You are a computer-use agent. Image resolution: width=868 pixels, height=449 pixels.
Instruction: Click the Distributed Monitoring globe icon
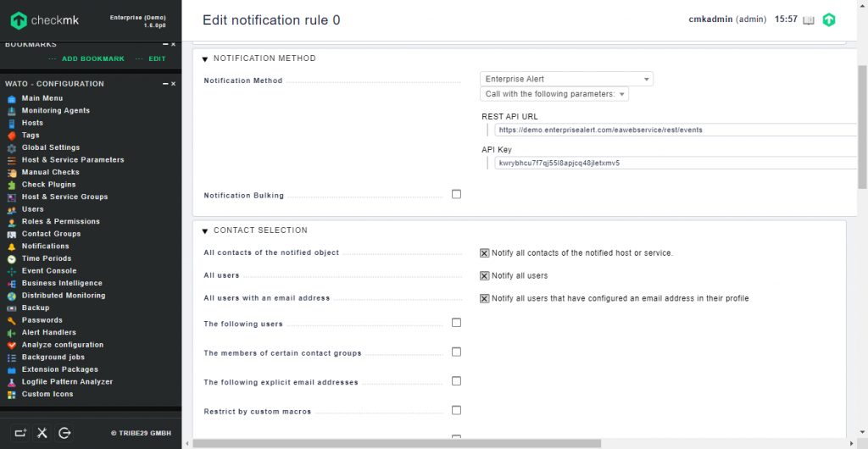coord(12,296)
